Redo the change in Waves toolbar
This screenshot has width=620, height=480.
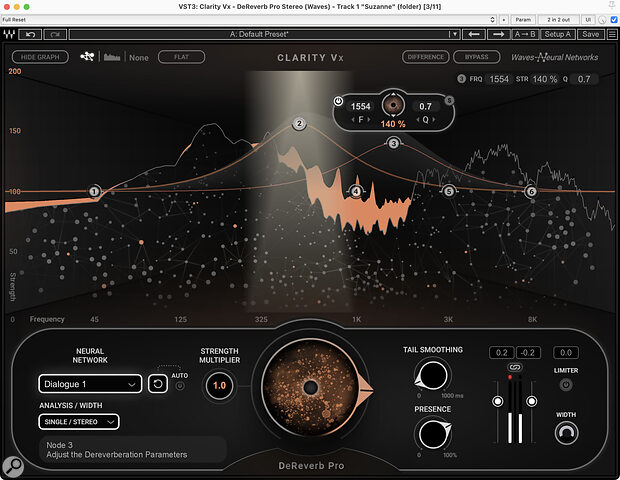click(55, 34)
